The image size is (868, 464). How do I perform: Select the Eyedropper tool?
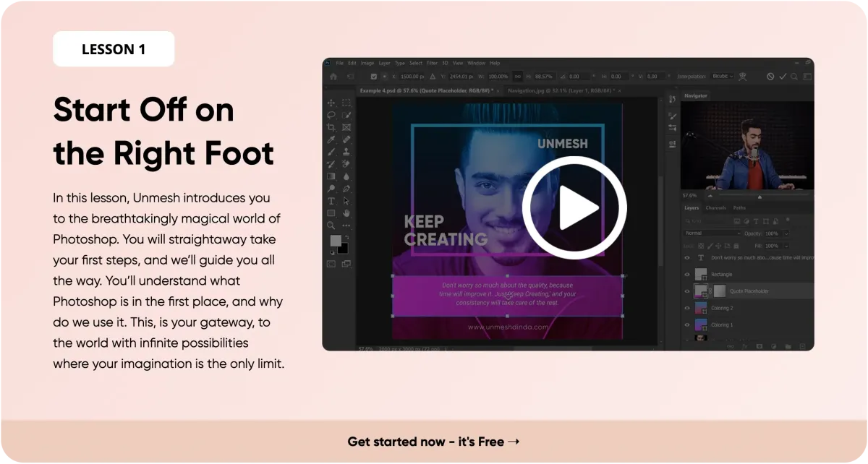pos(331,139)
